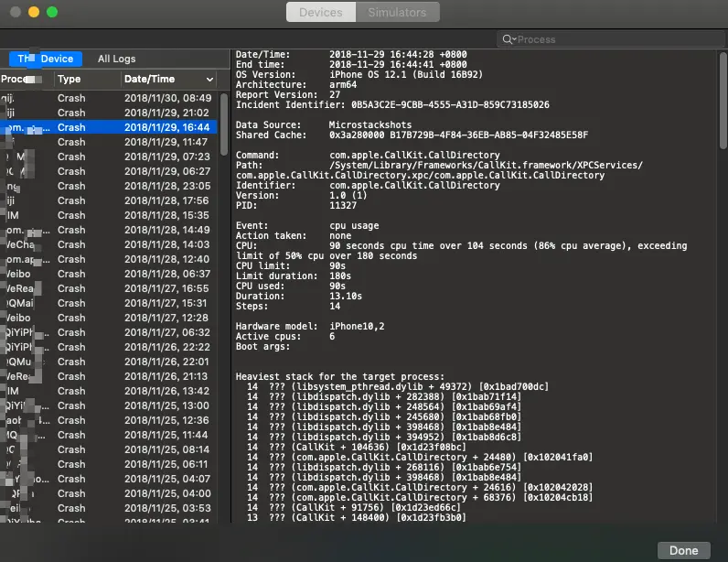Click the green zoom window button
Screen dimensions: 728x562
click(52, 12)
